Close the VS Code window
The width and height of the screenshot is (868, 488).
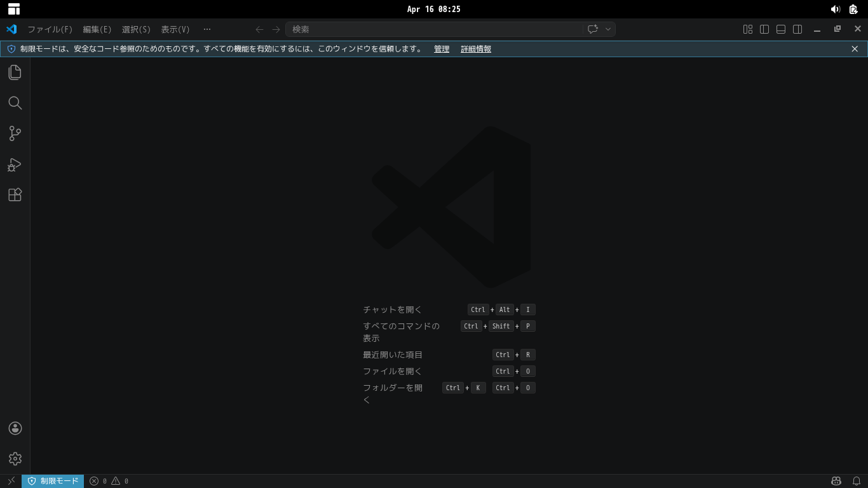(858, 29)
